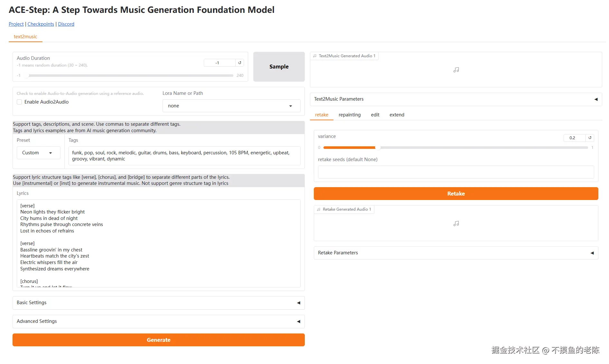Open the Lora Name or Path dropdown
This screenshot has width=609, height=364.
coord(231,106)
